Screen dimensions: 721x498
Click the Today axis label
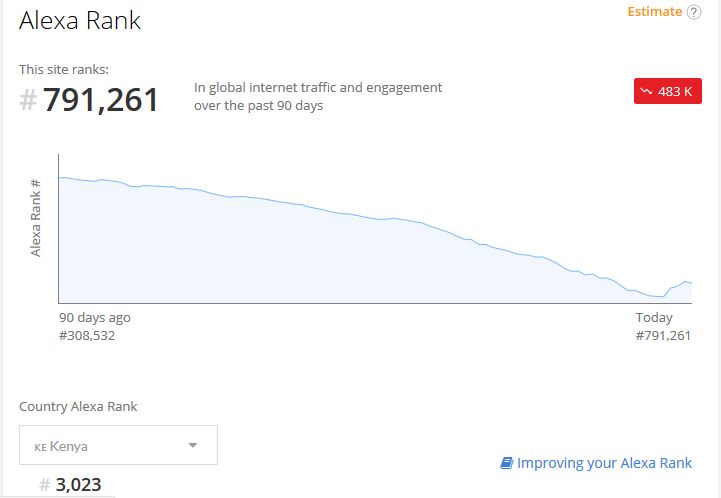tap(654, 317)
